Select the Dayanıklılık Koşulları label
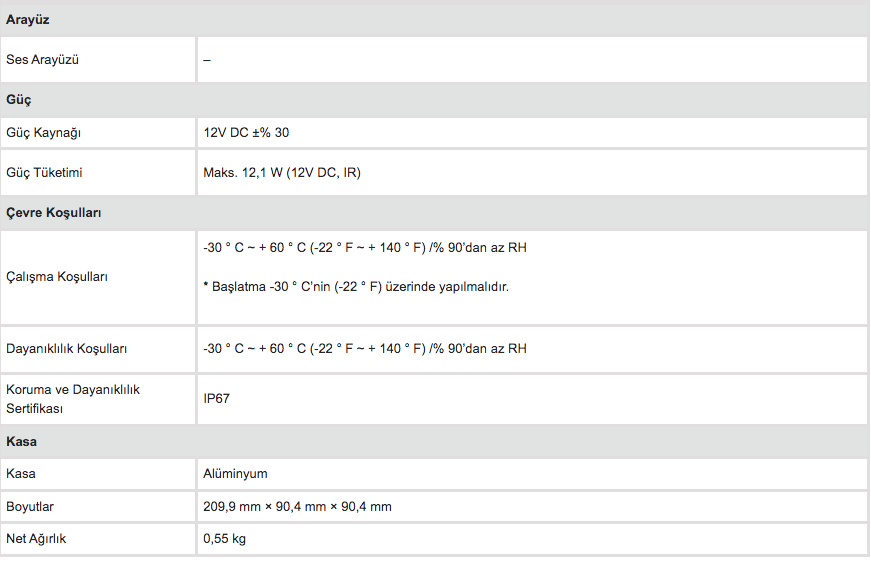 66,349
